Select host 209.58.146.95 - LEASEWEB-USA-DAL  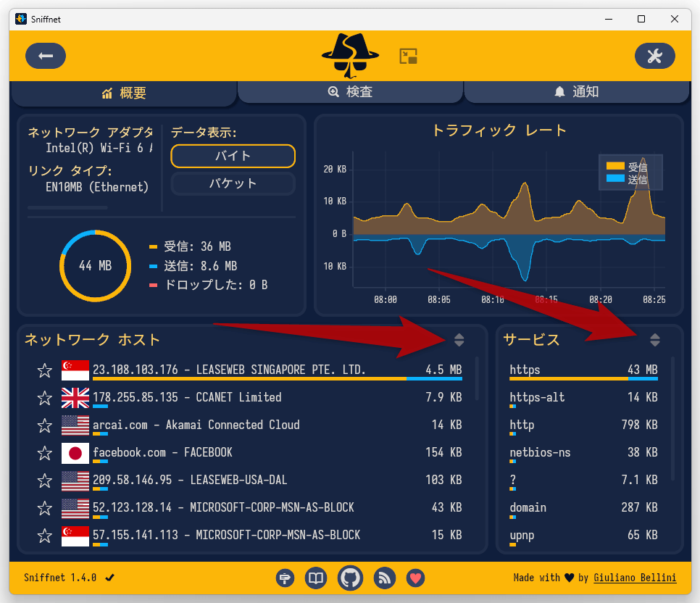[278, 481]
